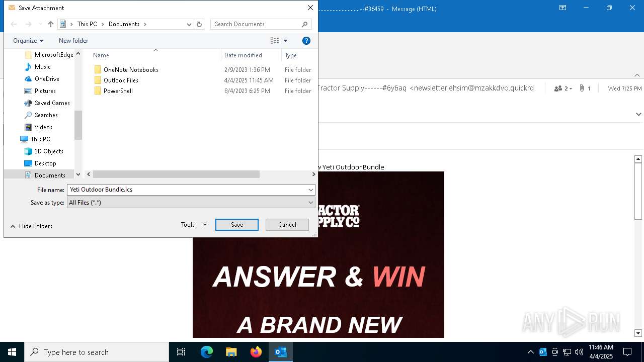The image size is (644, 362).
Task: Open Save as type combo box
Action: pyautogui.click(x=191, y=203)
